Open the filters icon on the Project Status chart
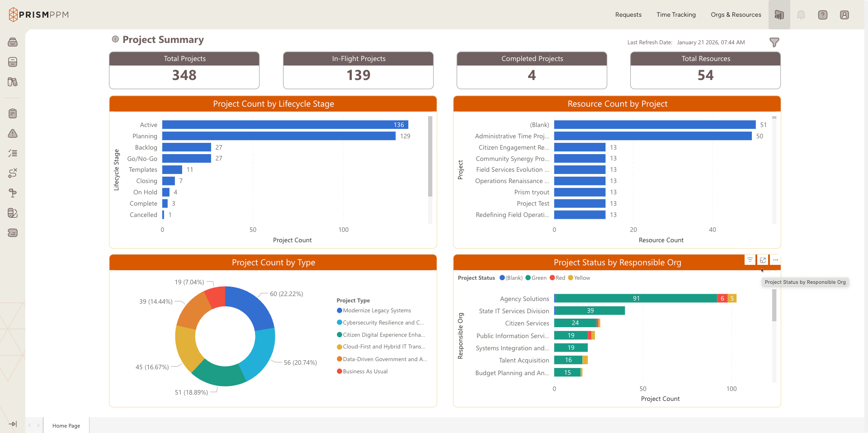868x433 pixels. point(750,260)
